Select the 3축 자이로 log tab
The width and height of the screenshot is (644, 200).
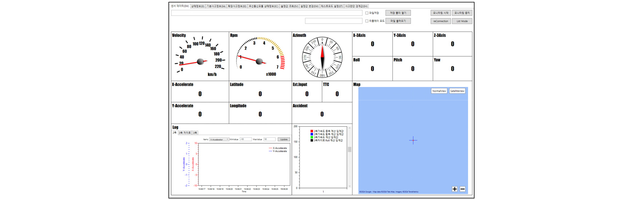(x=185, y=133)
